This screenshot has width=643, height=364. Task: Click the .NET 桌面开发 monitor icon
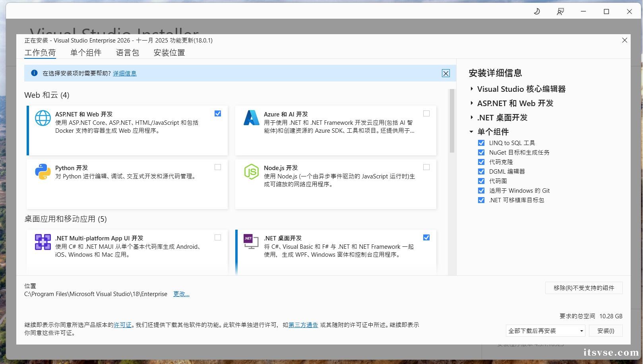(250, 242)
